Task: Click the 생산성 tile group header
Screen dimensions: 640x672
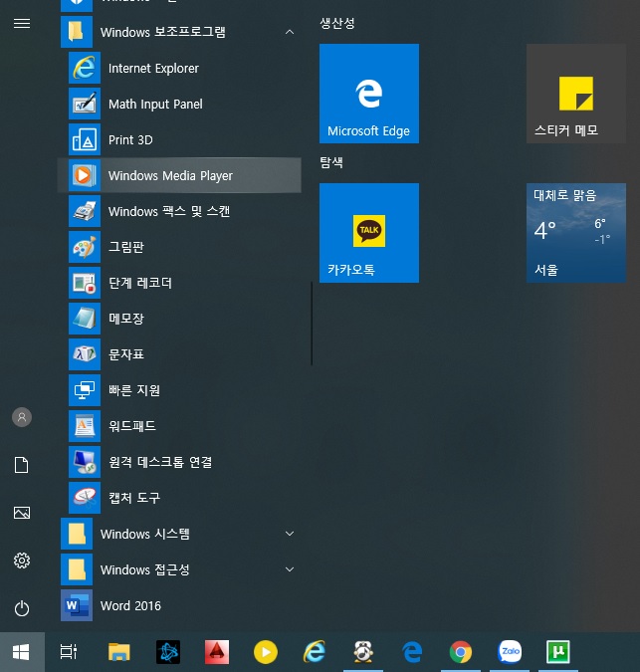Action: [337, 23]
